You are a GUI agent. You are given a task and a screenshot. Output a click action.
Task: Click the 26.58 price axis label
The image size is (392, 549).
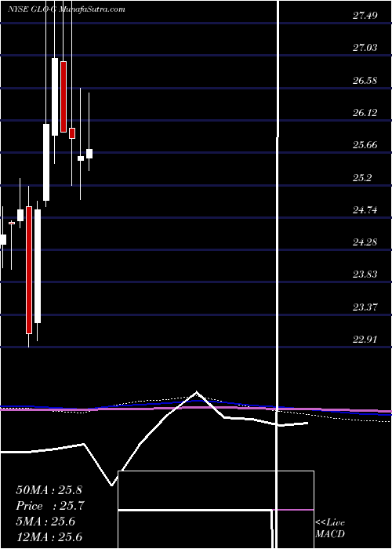coord(365,81)
